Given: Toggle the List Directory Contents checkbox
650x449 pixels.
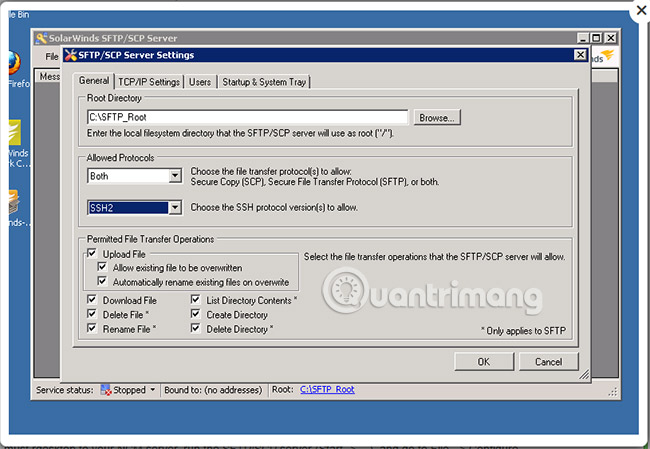Looking at the screenshot, I should 195,299.
